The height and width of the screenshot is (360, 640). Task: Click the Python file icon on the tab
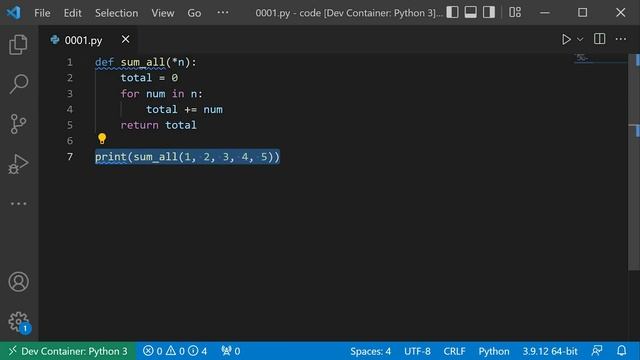[55, 40]
